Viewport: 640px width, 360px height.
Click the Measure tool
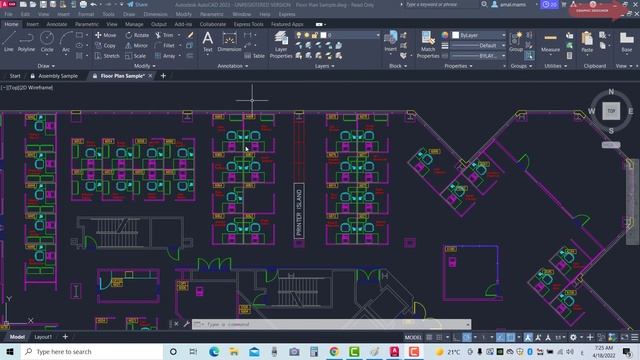[x=550, y=42]
